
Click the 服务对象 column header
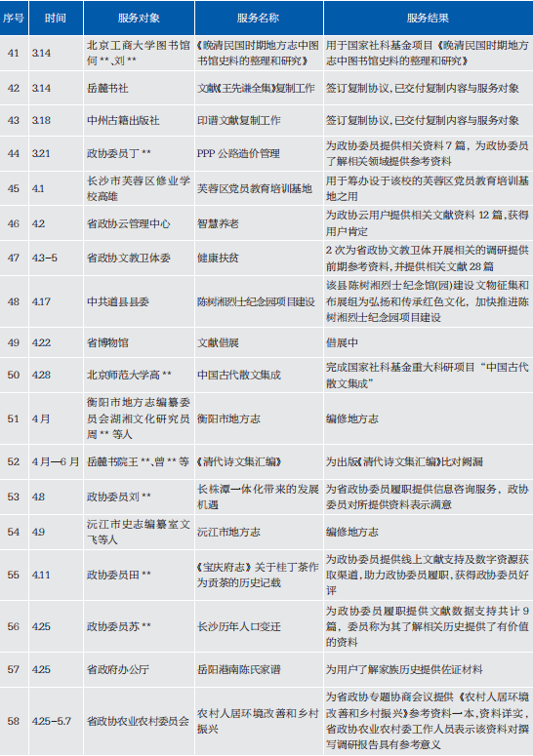tap(139, 18)
